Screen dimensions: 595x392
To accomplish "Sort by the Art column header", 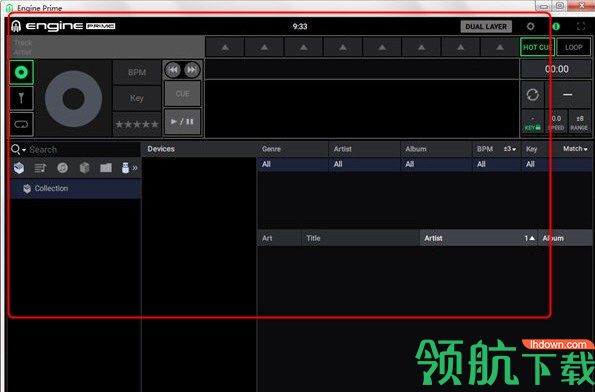I will click(x=279, y=238).
